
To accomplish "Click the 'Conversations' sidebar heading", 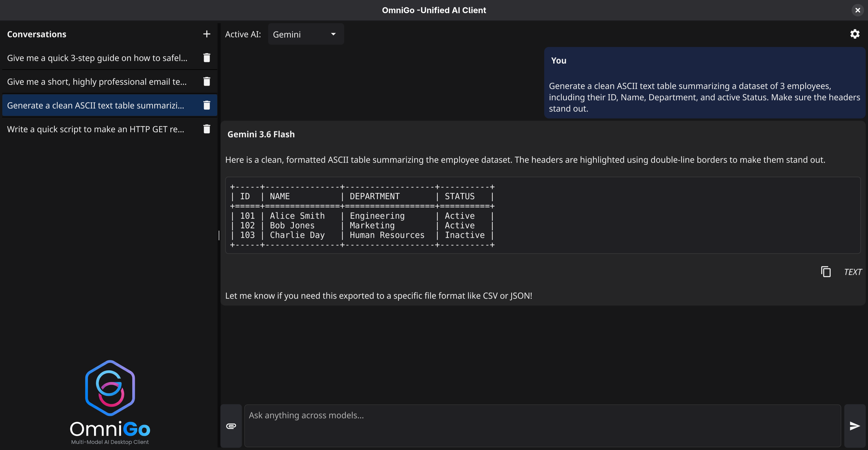I will pos(37,34).
